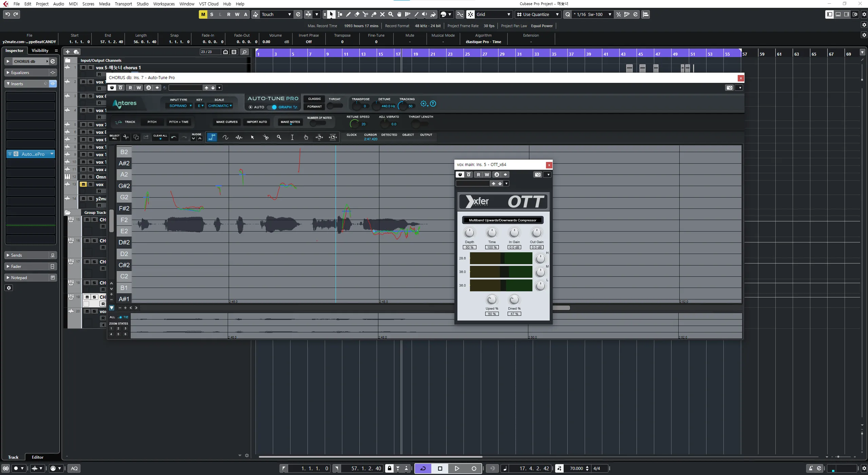The width and height of the screenshot is (868, 475).
Task: Select Auto-Tune Curve drawing tool
Action: point(225,137)
